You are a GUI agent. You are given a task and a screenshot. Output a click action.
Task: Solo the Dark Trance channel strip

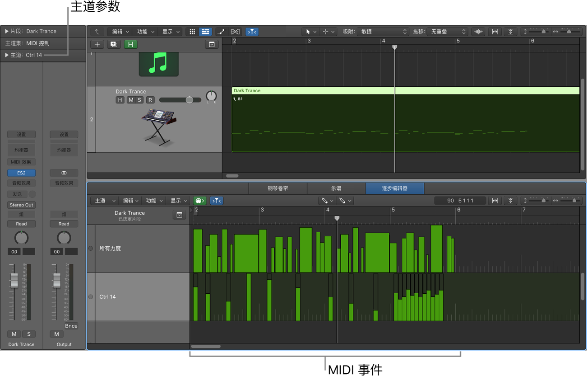point(29,334)
